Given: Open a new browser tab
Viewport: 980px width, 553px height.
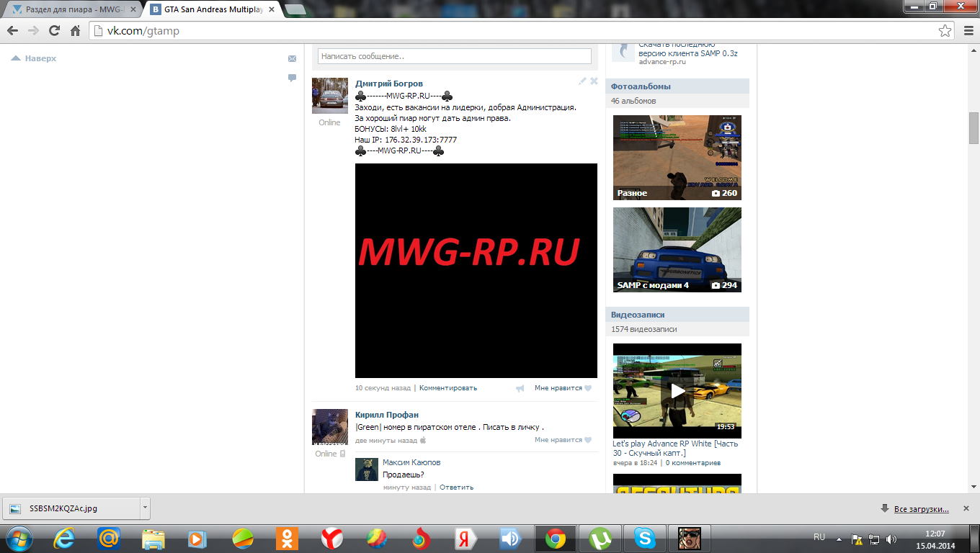Looking at the screenshot, I should [x=294, y=10].
